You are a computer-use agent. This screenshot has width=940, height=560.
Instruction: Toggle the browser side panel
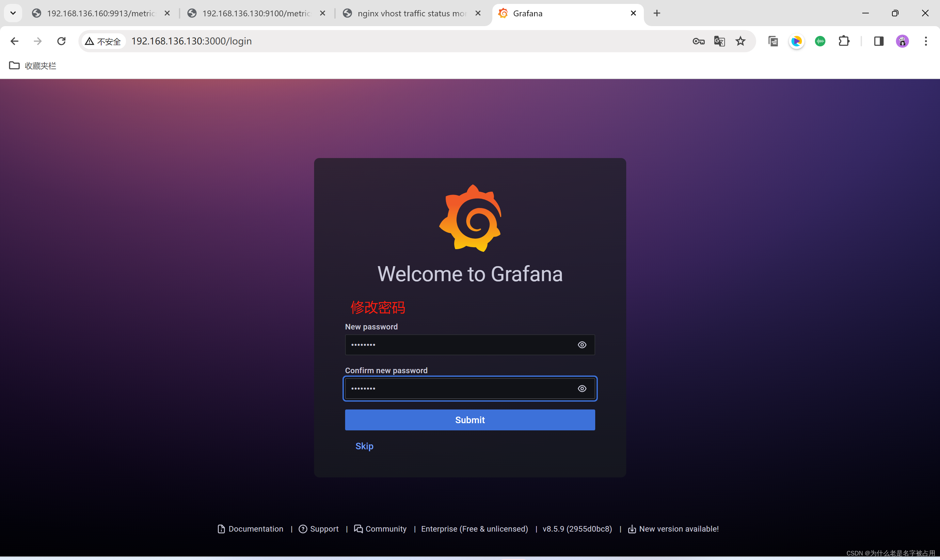879,41
